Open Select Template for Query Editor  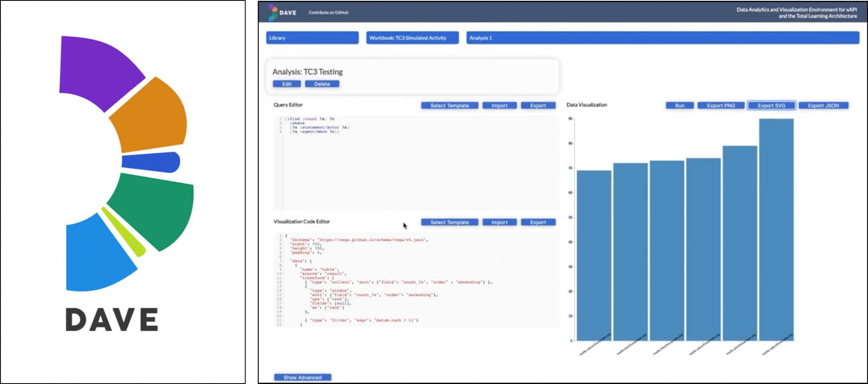[449, 105]
